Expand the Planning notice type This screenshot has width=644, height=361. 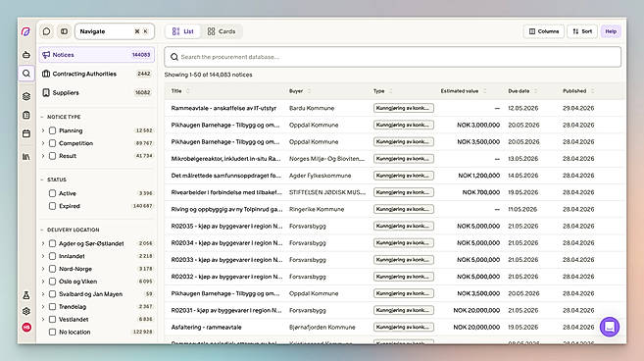(x=43, y=130)
